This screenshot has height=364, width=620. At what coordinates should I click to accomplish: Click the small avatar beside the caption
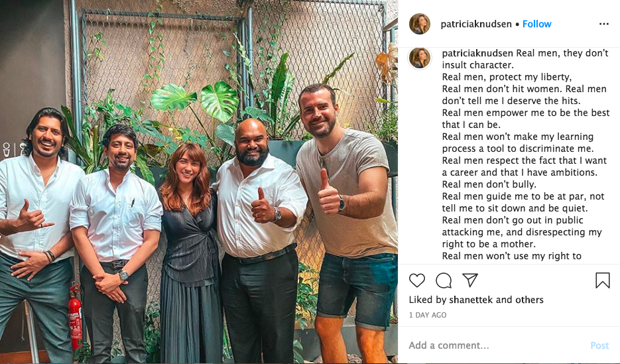tap(420, 58)
